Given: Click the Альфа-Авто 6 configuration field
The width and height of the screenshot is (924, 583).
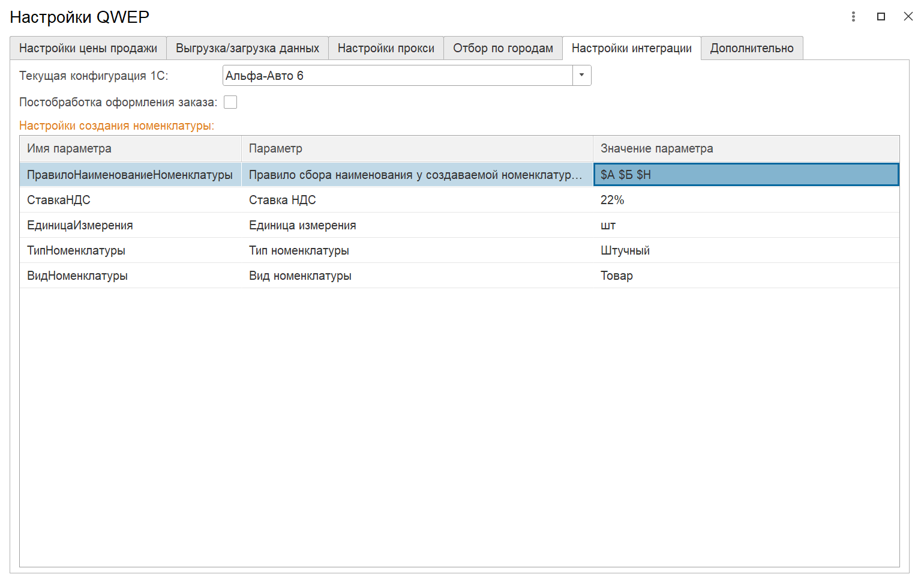Looking at the screenshot, I should [x=397, y=76].
